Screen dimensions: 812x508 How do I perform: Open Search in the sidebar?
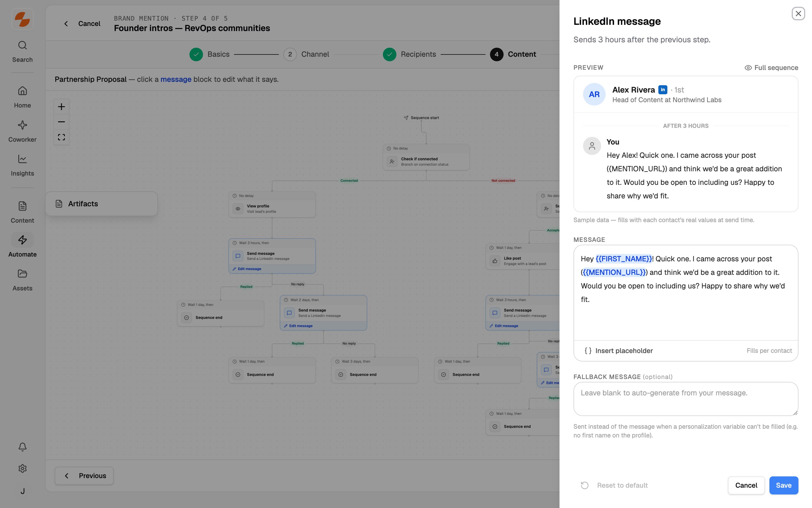pos(23,51)
